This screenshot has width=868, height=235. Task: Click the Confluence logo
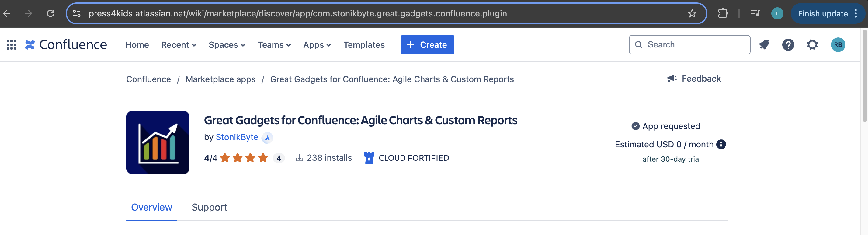pyautogui.click(x=66, y=45)
